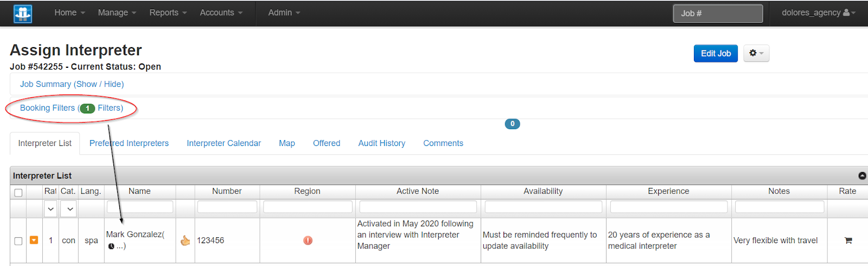Open the Reports menu

(x=168, y=12)
